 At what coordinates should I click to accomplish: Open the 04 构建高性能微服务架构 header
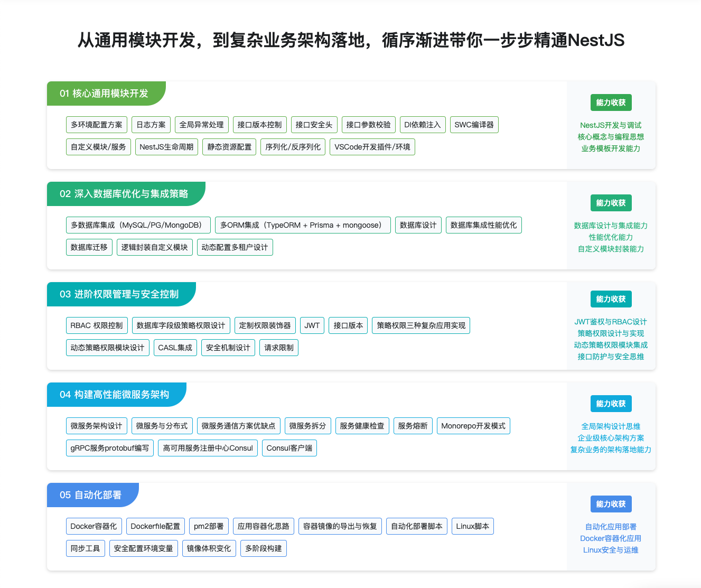coord(115,395)
